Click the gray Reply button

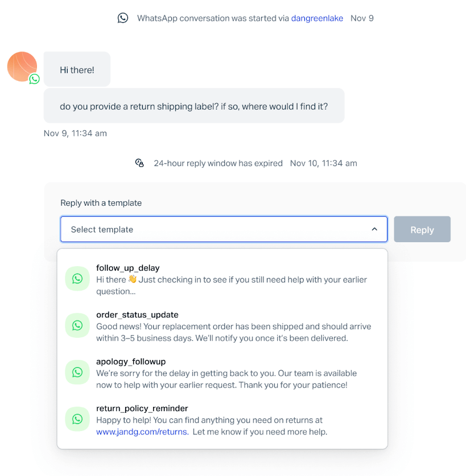(422, 229)
